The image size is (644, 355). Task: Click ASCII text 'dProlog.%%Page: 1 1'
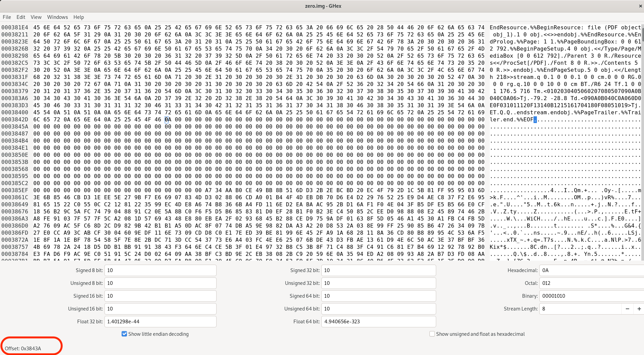click(x=522, y=42)
